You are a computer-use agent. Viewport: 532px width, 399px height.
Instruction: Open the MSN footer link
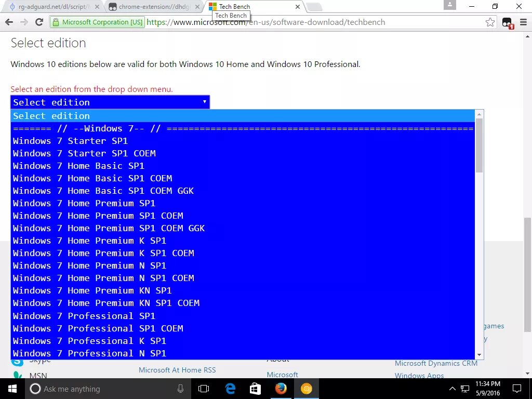point(38,376)
